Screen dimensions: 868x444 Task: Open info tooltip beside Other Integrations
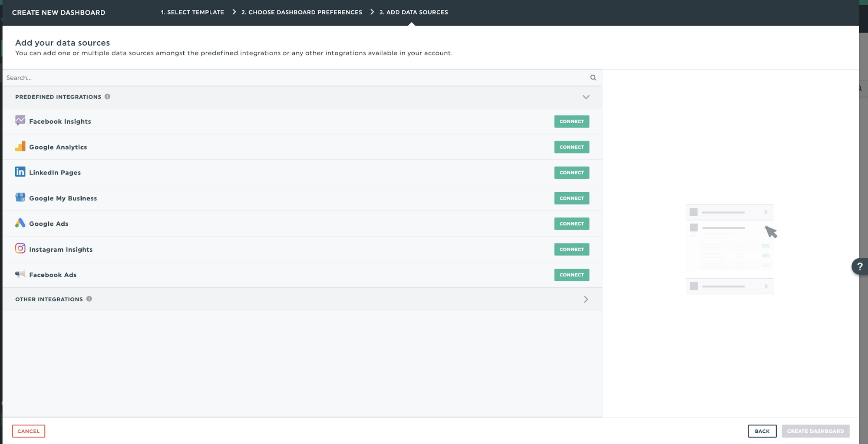click(89, 299)
